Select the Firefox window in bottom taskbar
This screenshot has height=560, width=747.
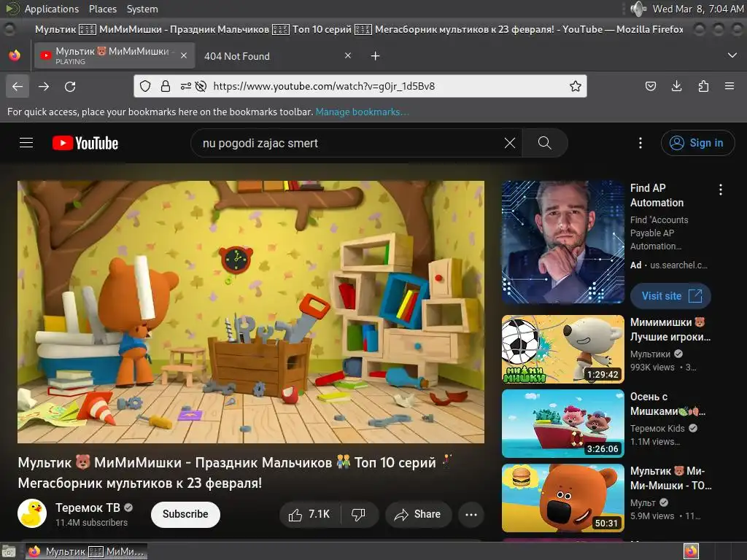pyautogui.click(x=86, y=551)
